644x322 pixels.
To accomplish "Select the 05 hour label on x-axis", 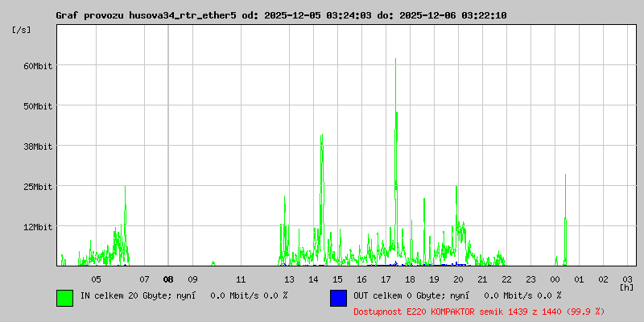I will click(96, 279).
